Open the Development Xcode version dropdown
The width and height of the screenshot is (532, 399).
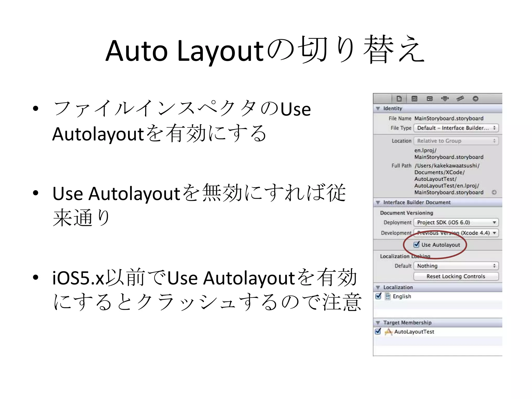[456, 233]
